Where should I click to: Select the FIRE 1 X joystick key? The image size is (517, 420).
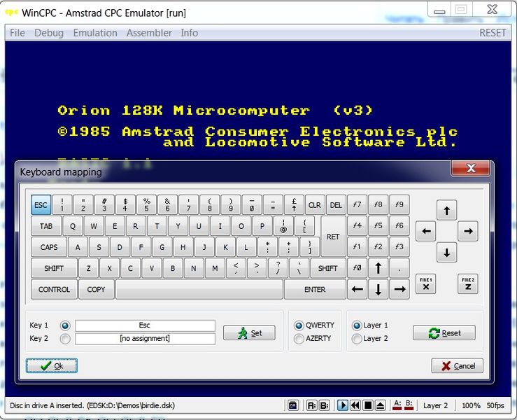425,283
